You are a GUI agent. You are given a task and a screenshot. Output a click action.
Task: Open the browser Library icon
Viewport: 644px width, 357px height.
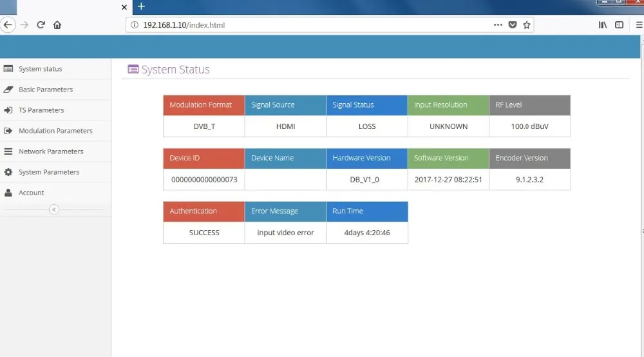603,25
